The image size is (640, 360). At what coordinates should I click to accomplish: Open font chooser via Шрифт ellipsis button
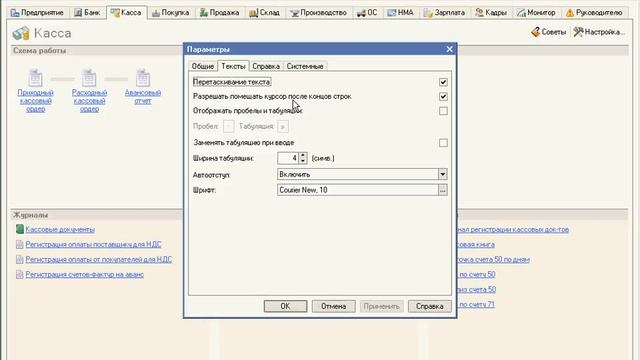[443, 190]
